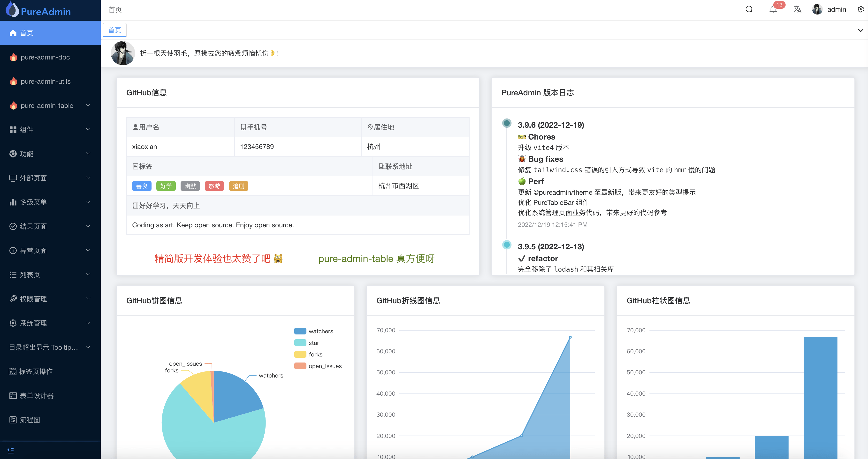The image size is (868, 459).
Task: Click the admin username in header
Action: (x=836, y=9)
